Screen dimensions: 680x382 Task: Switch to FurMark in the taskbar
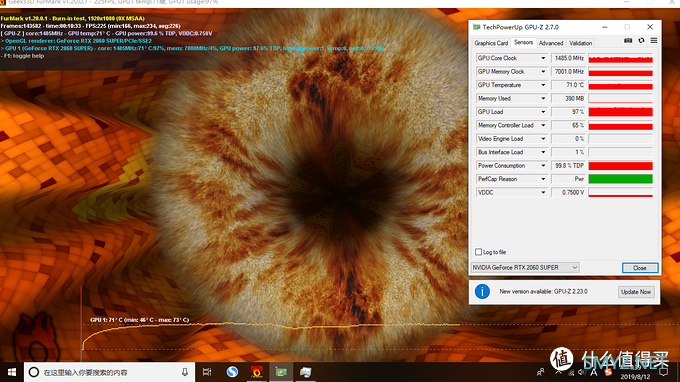click(257, 372)
